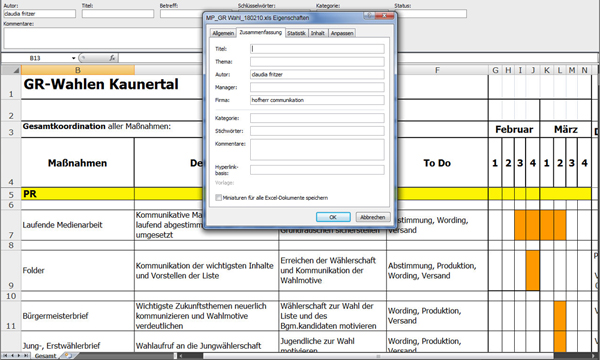600x360 pixels.
Task: Select row 5 header
Action: [x=11, y=194]
